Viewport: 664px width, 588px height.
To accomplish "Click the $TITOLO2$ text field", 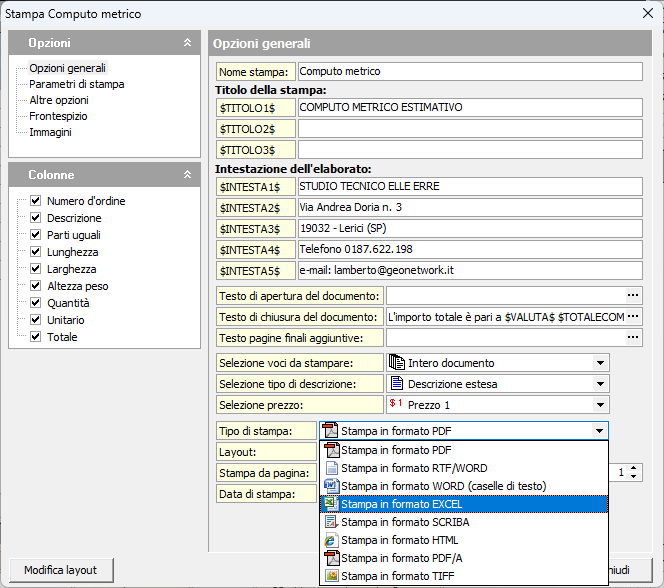I will pos(469,128).
